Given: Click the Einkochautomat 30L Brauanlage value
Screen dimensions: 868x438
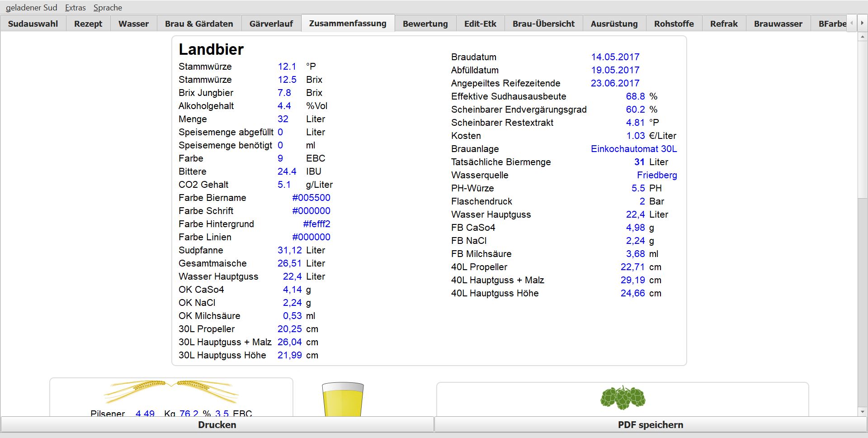Looking at the screenshot, I should point(633,149).
